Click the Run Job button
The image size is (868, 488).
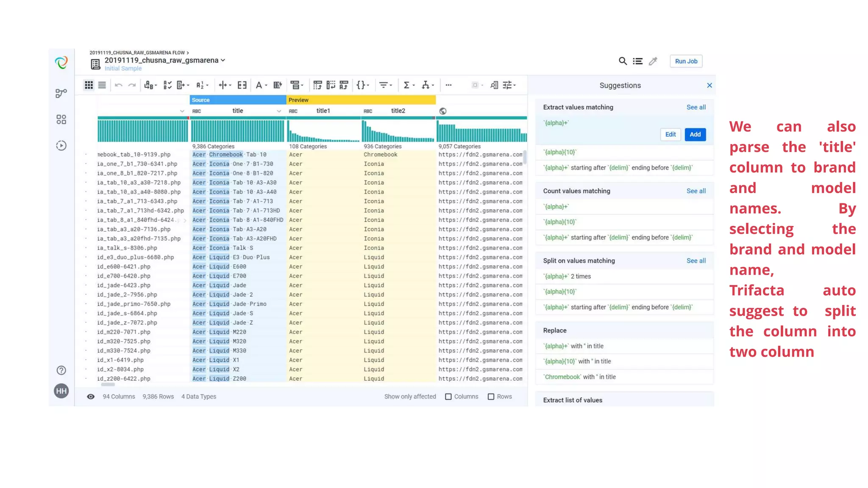point(686,61)
